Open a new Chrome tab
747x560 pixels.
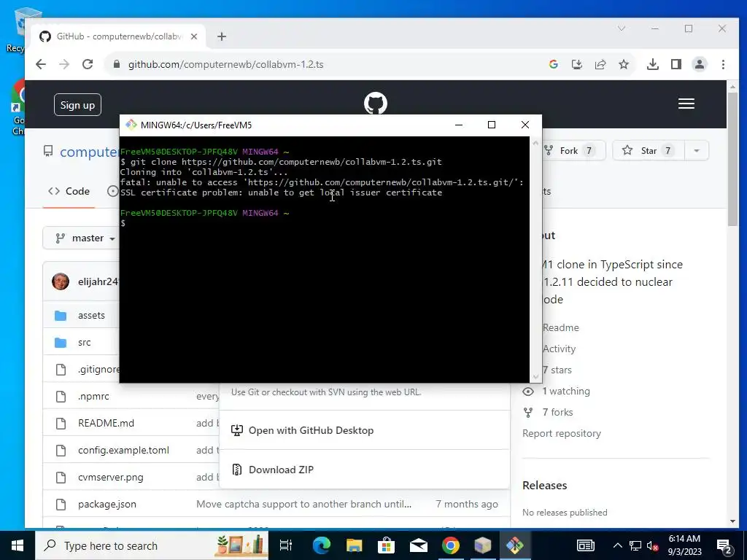coord(222,36)
